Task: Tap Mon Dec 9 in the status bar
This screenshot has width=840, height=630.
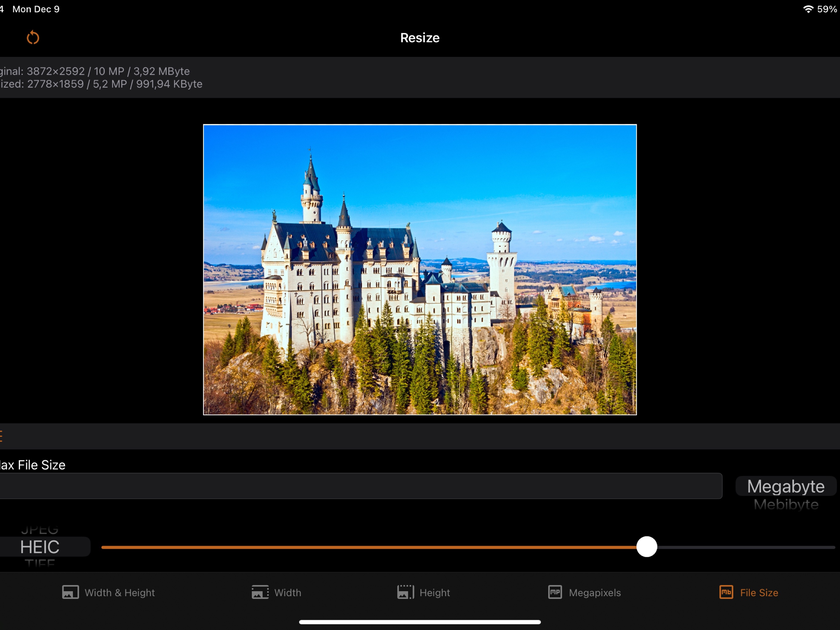Action: coord(35,9)
